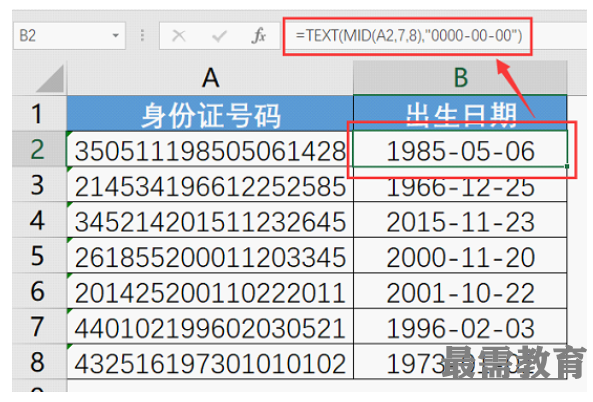Viewport: 593px width, 402px height.
Task: Click cell with 214534196612252585
Action: pos(210,185)
